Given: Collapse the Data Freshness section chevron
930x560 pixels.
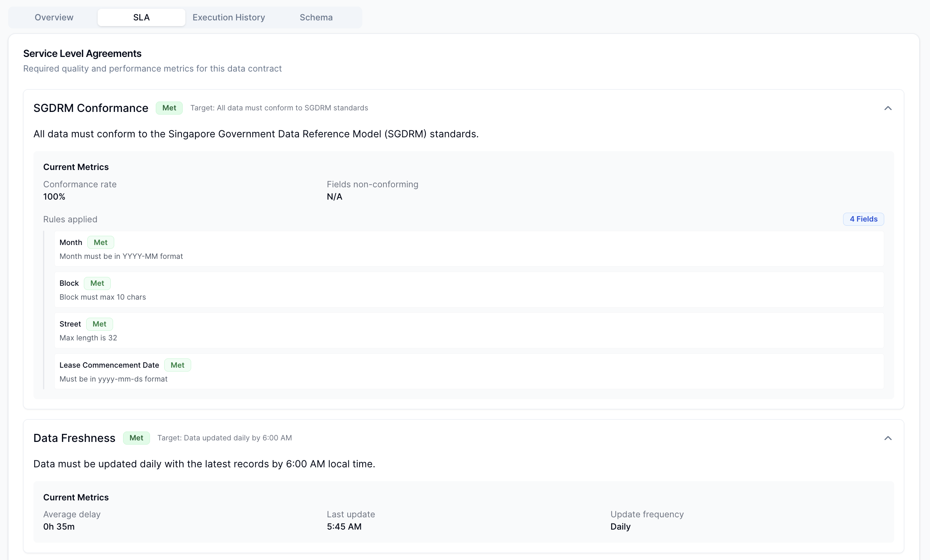Looking at the screenshot, I should (888, 438).
